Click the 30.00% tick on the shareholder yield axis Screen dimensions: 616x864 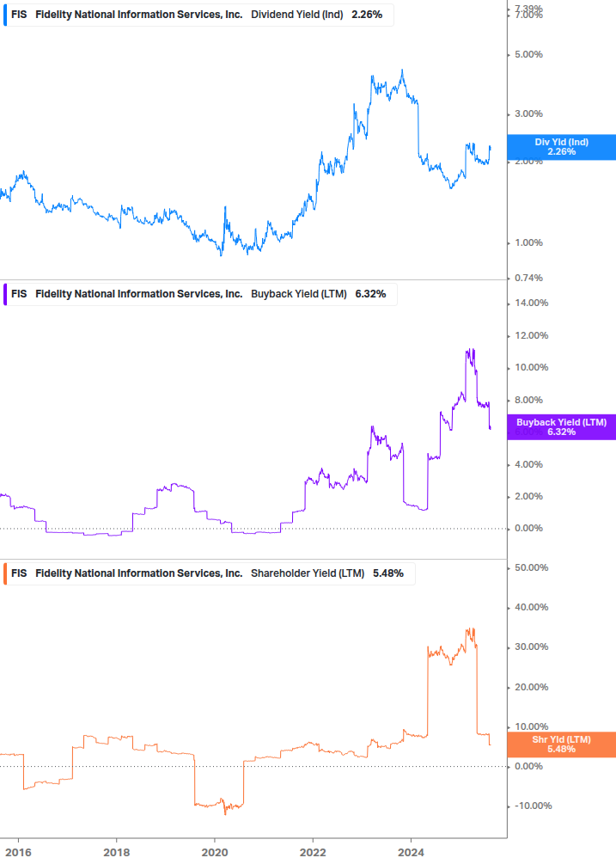pyautogui.click(x=531, y=646)
